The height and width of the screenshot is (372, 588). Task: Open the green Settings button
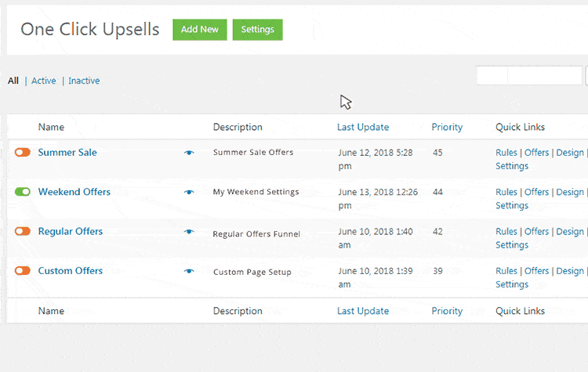257,30
